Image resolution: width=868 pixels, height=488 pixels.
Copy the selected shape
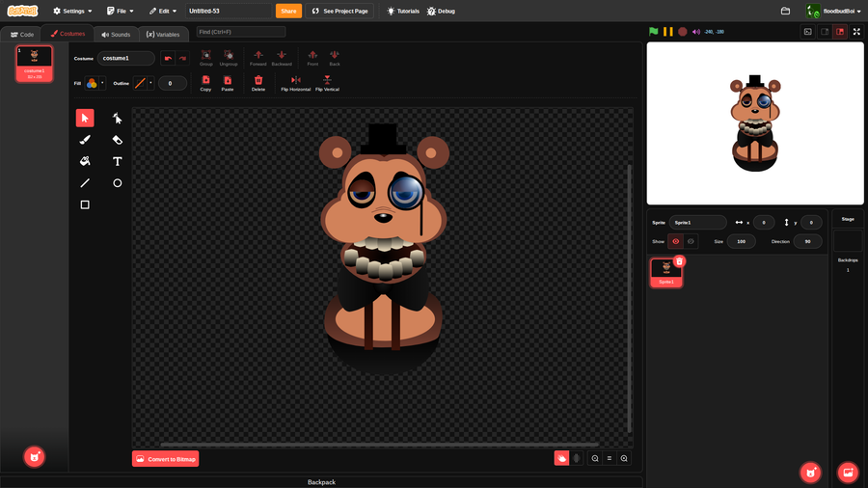205,83
